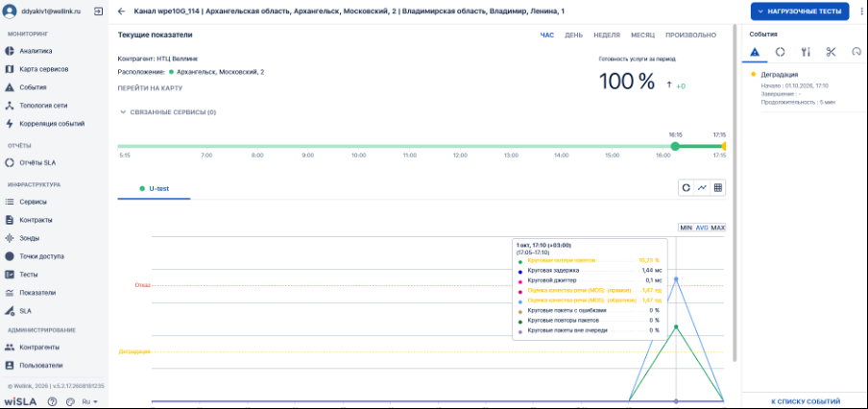868x409 pixels.
Task: Click the logout icon beside the email
Action: tap(98, 11)
